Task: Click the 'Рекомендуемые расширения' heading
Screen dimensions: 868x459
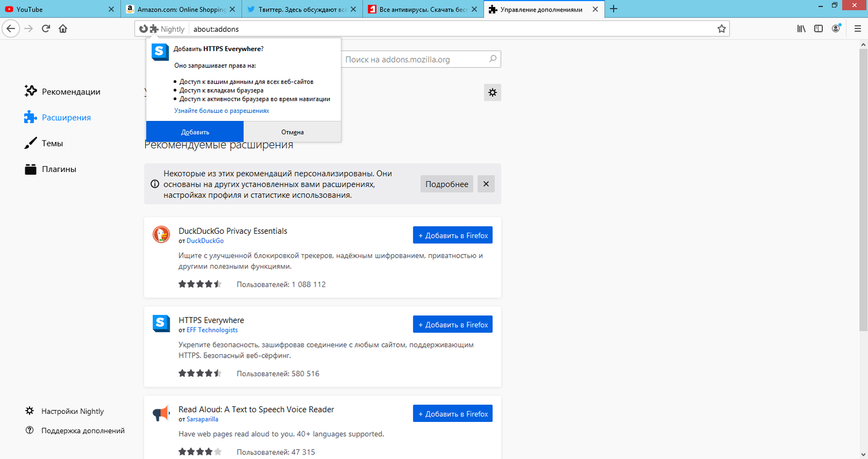Action: click(219, 145)
